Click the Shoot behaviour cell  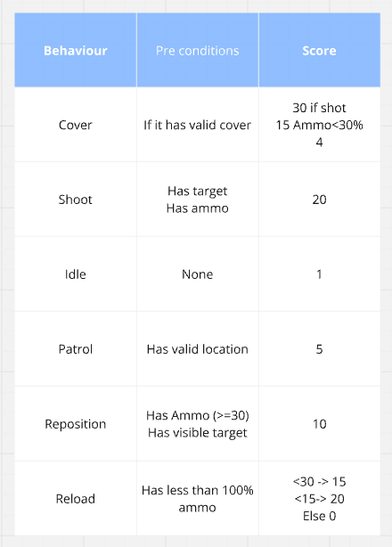(76, 200)
